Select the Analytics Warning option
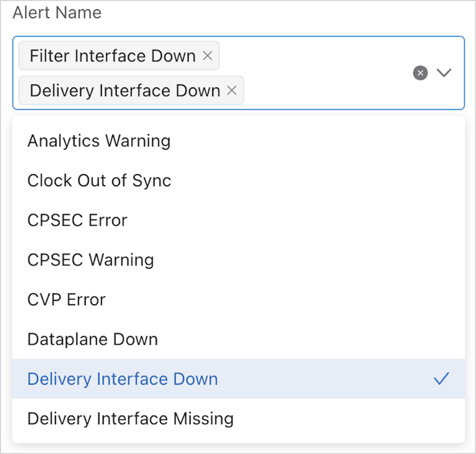The height and width of the screenshot is (454, 476). click(x=99, y=141)
